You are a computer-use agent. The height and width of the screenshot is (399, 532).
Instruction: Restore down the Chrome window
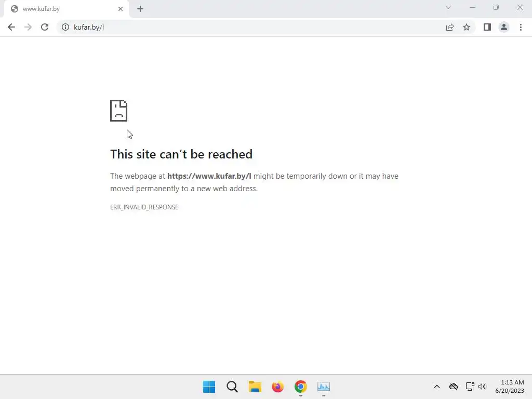coord(496,7)
